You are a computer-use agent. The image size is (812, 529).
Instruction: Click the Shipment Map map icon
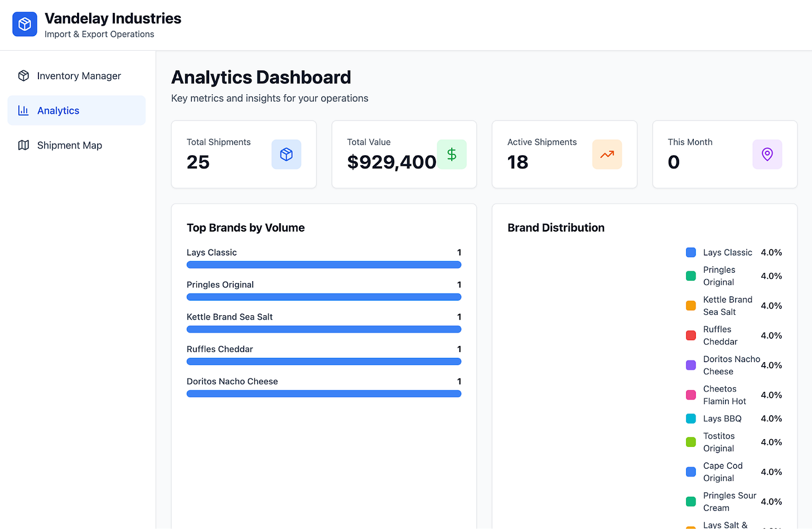(x=23, y=145)
